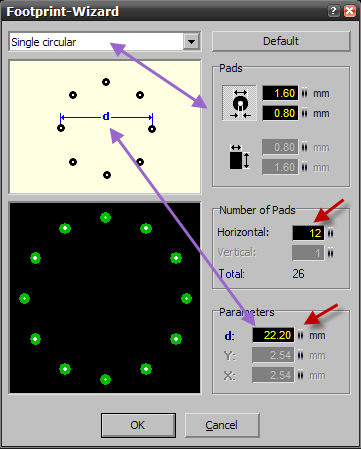Click the diameter d field 22.20
This screenshot has width=361, height=449.
point(273,335)
